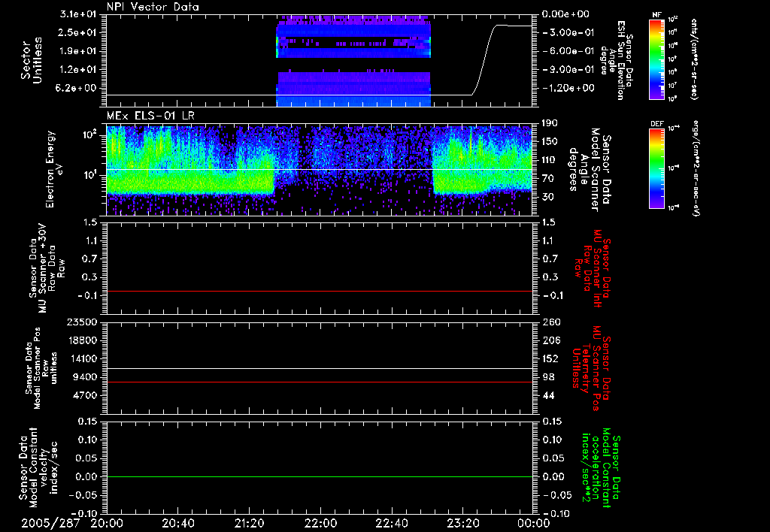Click the 'Electron Energy eV' axis label

click(56, 169)
